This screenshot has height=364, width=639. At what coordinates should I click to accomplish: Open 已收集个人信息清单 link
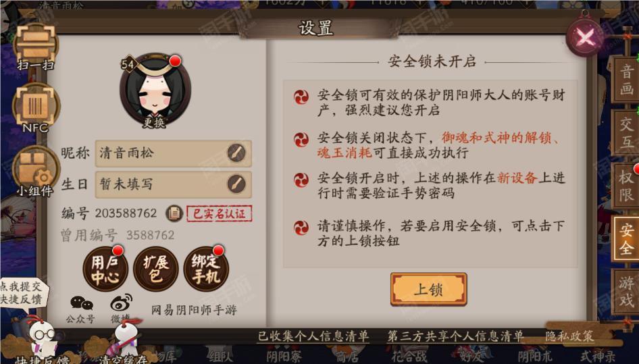pos(313,336)
